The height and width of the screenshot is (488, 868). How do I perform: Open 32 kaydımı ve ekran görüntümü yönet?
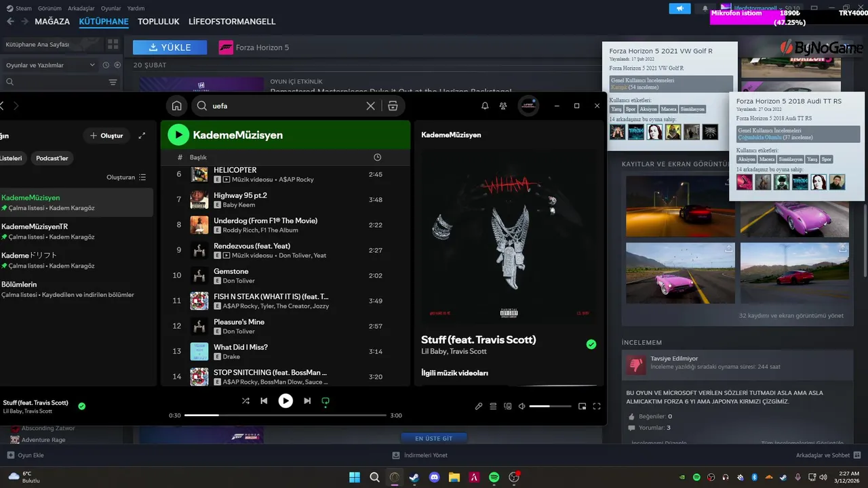[x=791, y=316]
